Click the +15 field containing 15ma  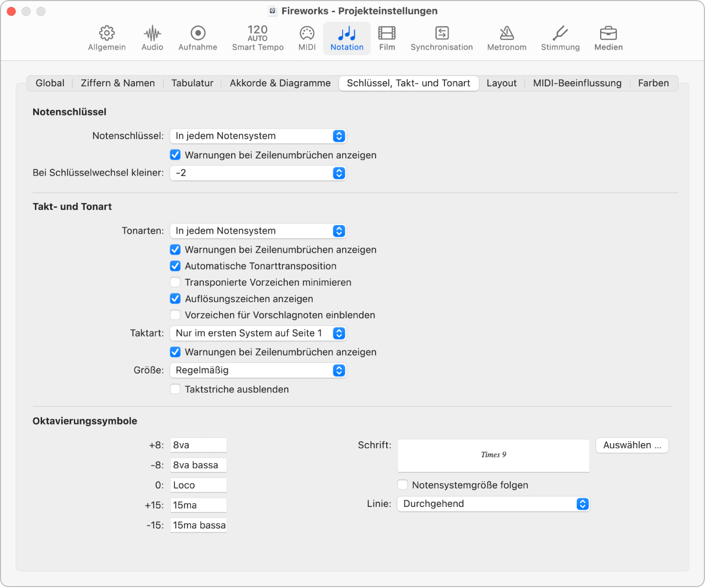pyautogui.click(x=199, y=505)
